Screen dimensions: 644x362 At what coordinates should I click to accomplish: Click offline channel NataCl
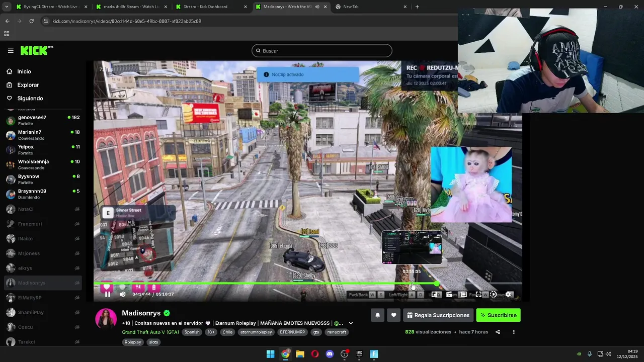(x=43, y=209)
